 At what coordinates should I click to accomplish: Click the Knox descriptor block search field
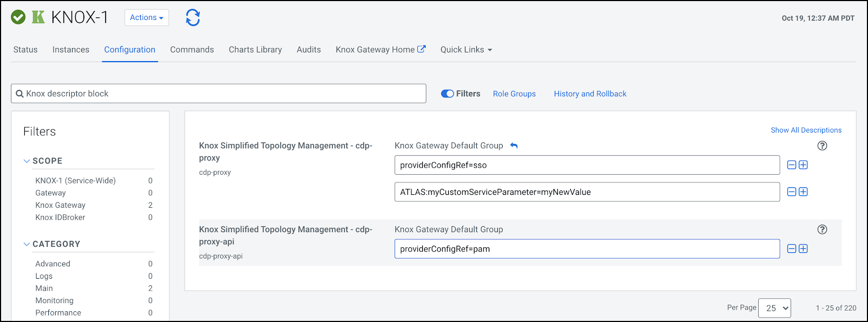pyautogui.click(x=219, y=94)
